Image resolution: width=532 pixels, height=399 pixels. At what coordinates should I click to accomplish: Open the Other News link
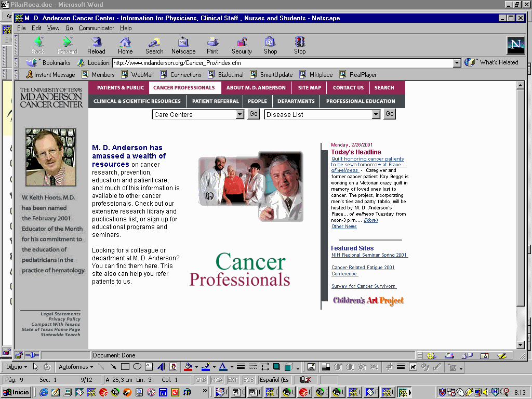click(344, 227)
